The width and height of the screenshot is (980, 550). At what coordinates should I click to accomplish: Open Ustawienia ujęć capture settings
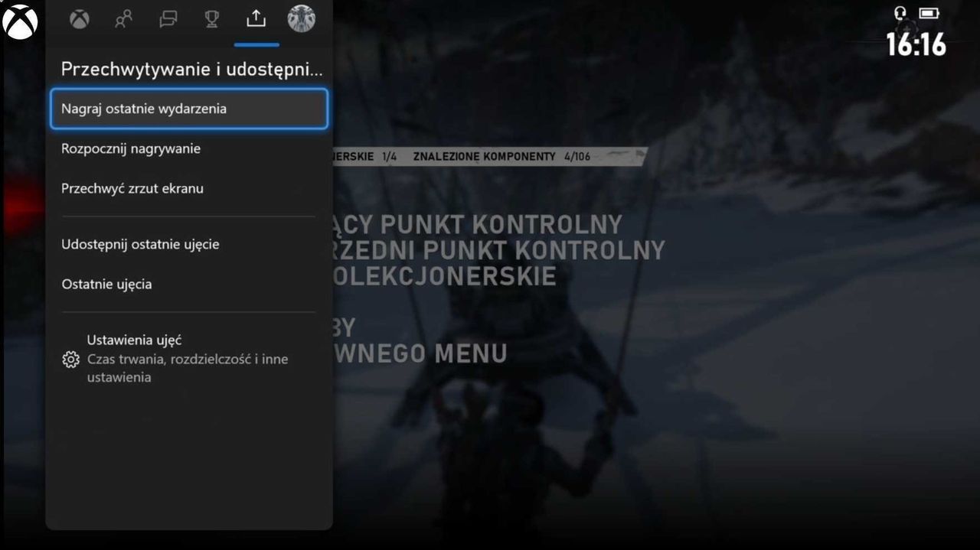(189, 359)
